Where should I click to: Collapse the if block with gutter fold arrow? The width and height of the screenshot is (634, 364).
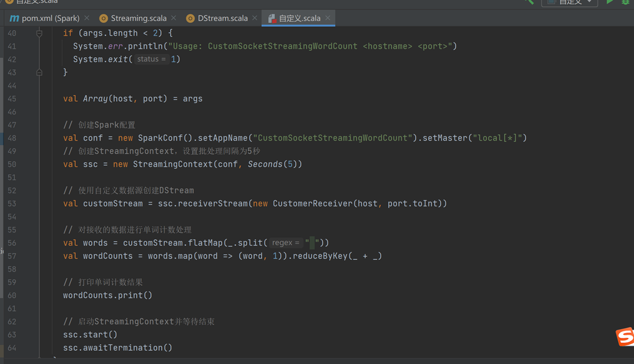(39, 33)
